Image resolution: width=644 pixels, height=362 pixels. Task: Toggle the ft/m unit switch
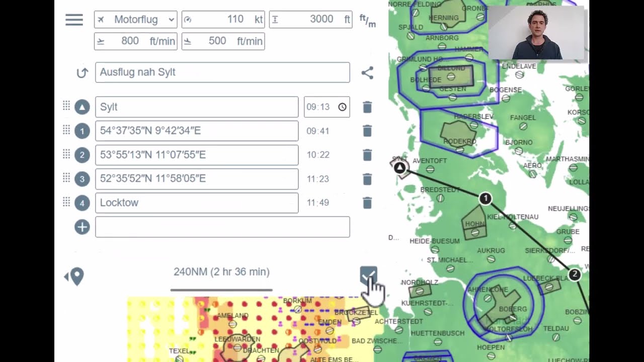367,21
